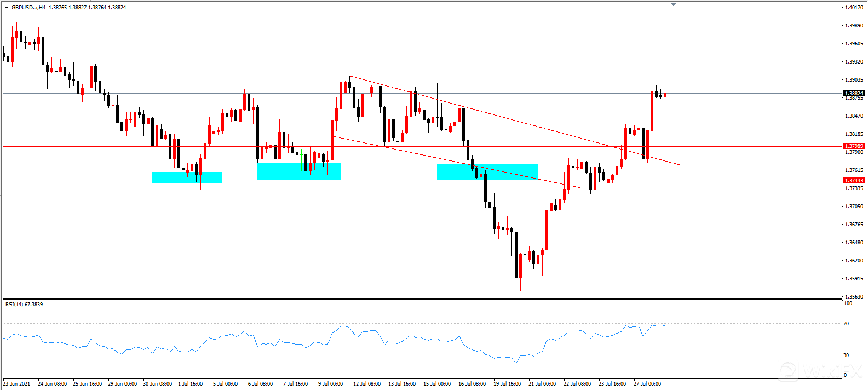Click the 1.37050 price on the scale

pyautogui.click(x=854, y=207)
